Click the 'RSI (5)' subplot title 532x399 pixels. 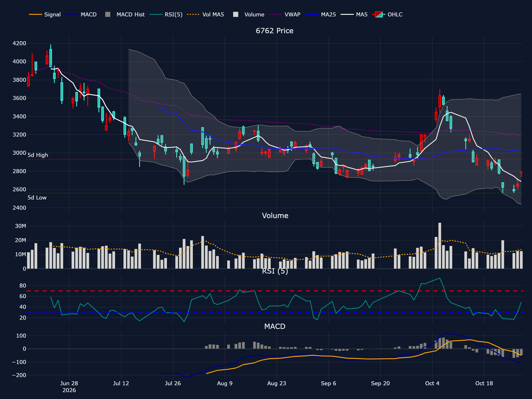275,271
